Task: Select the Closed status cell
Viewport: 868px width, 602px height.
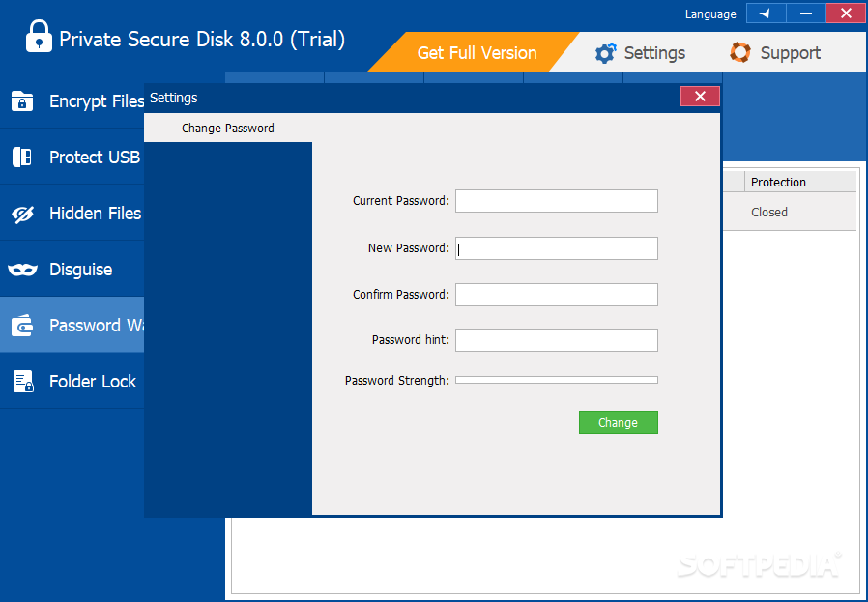Action: 768,212
